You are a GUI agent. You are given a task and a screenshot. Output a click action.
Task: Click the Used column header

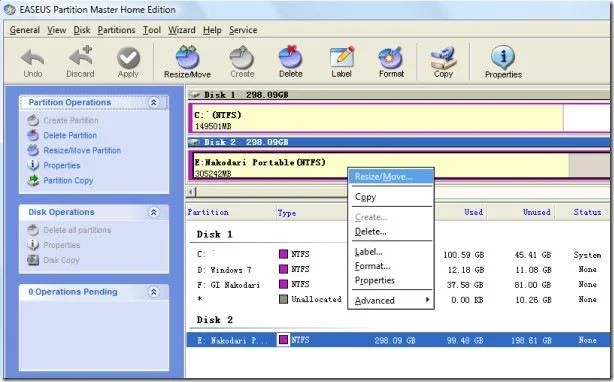coord(473,212)
